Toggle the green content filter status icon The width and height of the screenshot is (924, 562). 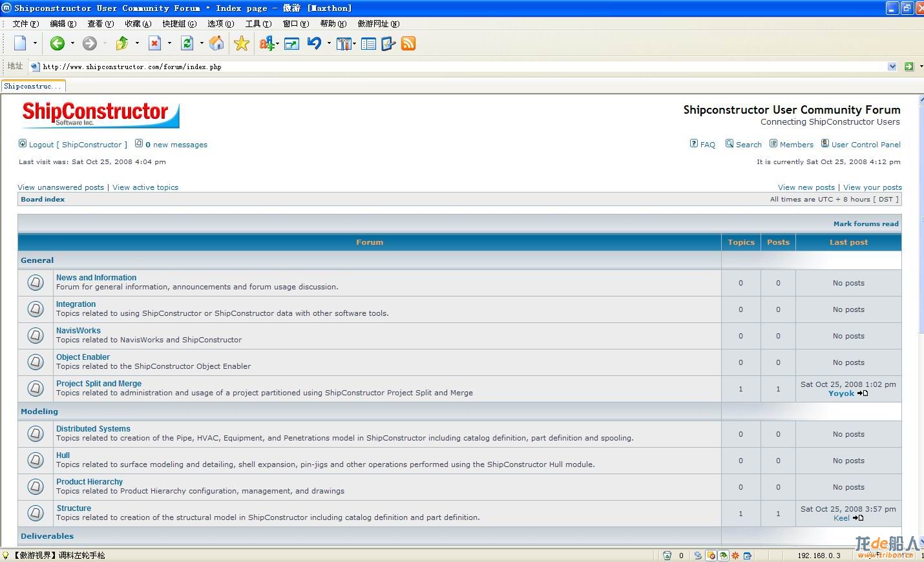[723, 556]
